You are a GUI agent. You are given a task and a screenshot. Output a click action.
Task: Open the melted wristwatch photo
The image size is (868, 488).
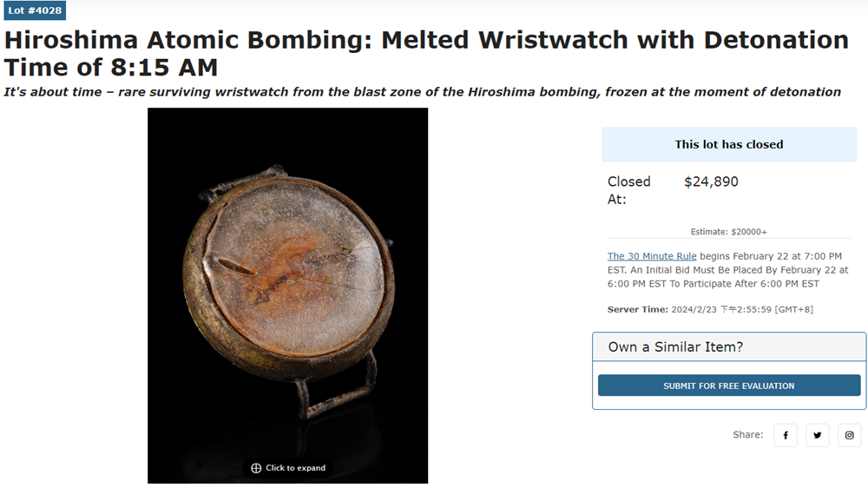[287, 278]
